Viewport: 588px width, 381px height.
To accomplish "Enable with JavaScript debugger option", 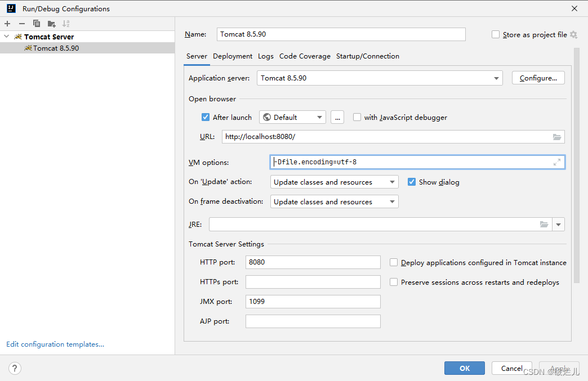I will tap(357, 117).
